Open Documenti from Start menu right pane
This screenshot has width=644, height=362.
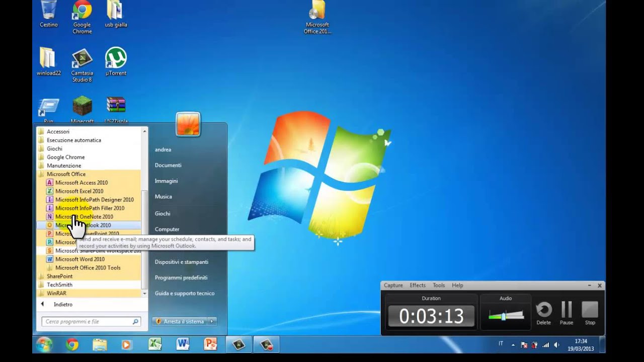pos(168,165)
